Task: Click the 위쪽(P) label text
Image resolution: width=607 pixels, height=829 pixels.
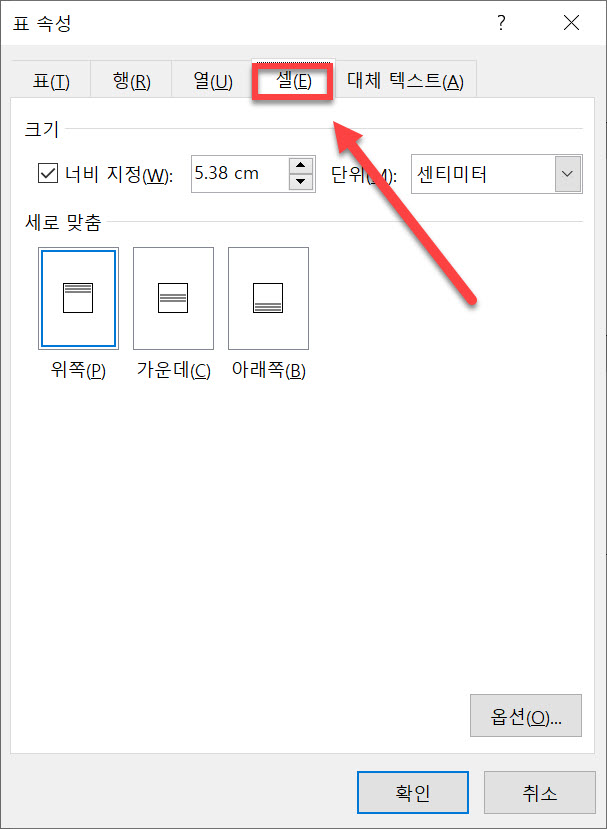Action: tap(78, 372)
